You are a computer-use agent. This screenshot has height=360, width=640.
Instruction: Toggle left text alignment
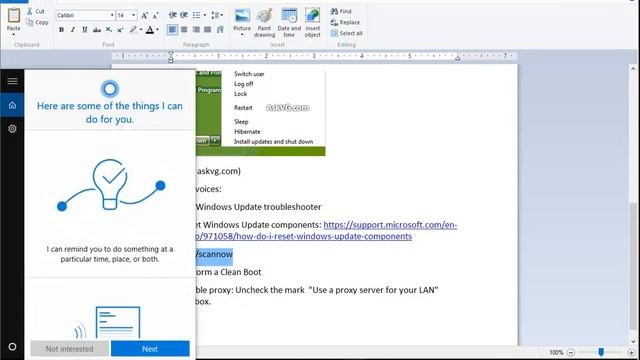[x=172, y=29]
